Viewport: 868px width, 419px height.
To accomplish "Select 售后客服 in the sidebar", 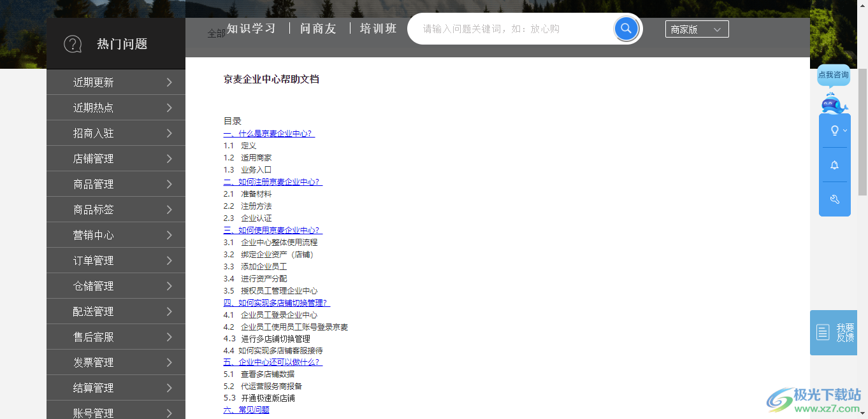I will pyautogui.click(x=116, y=337).
